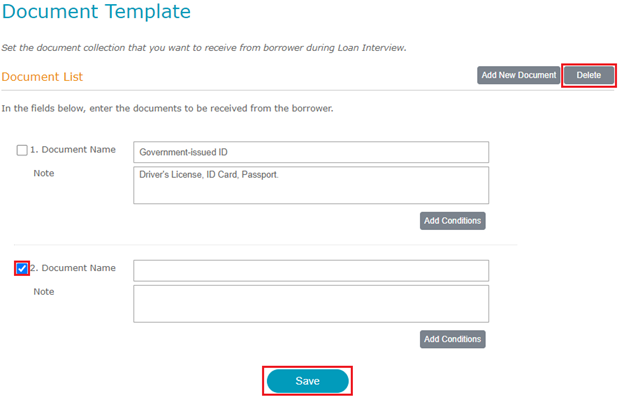Viewport: 624px width, 402px height.
Task: Uncheck the checkbox for document 2
Action: (22, 268)
